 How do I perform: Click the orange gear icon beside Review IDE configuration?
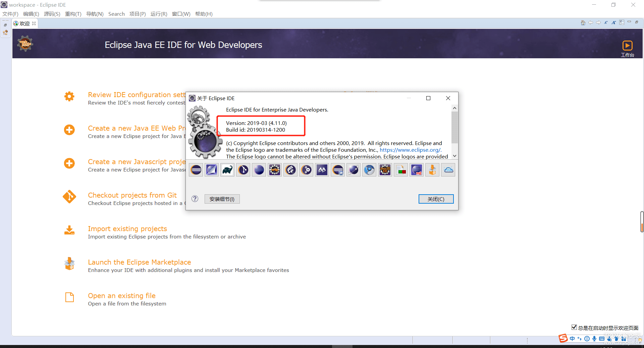(69, 96)
